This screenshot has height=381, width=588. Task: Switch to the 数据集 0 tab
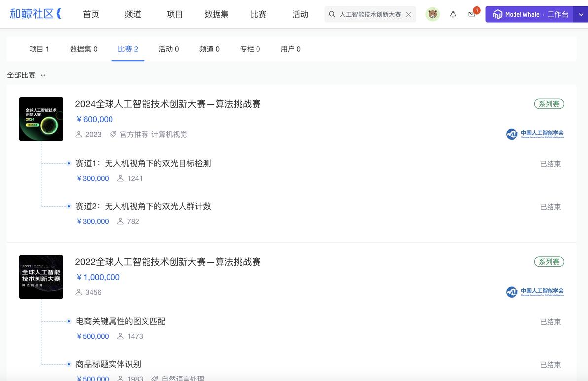[x=84, y=49]
